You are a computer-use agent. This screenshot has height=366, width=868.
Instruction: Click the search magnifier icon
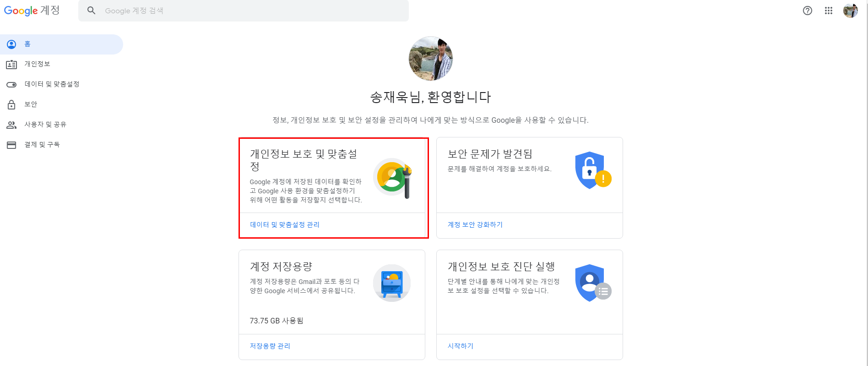[92, 11]
